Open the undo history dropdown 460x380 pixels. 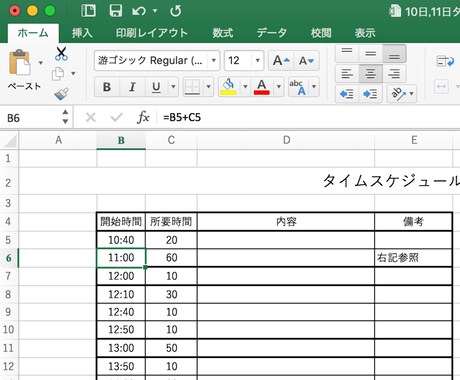155,11
